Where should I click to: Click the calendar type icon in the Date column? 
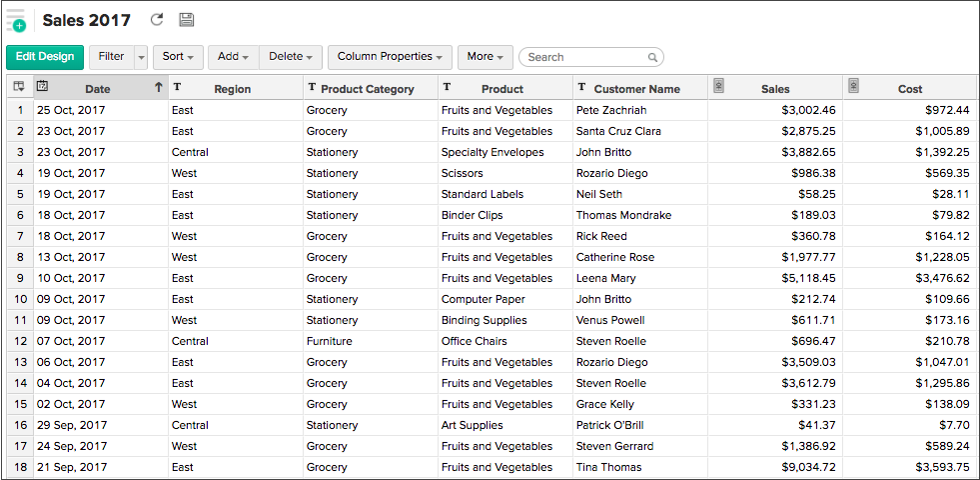43,88
